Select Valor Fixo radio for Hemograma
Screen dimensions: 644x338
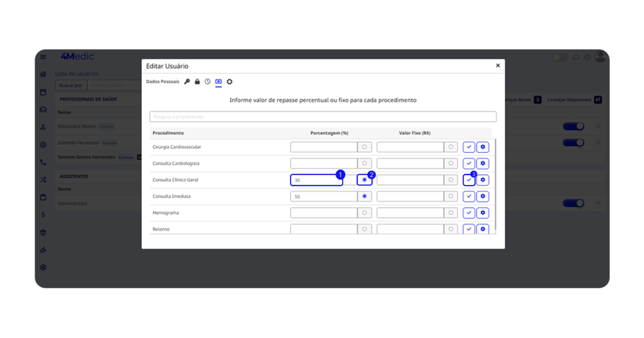pos(450,213)
